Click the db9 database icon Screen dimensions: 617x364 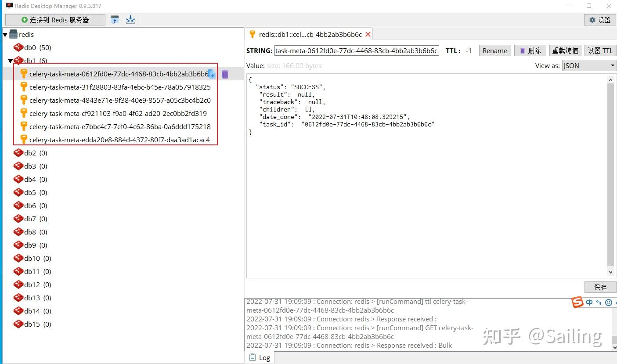click(18, 245)
